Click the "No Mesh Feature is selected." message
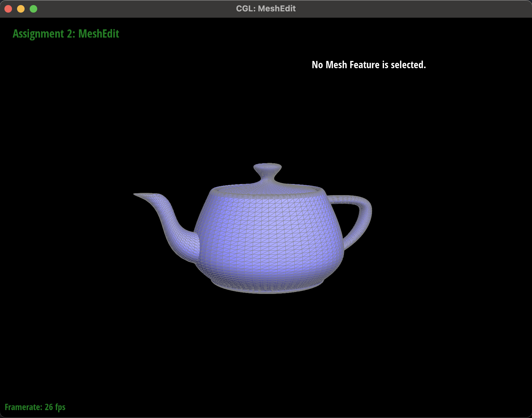This screenshot has height=418, width=532. pyautogui.click(x=369, y=65)
